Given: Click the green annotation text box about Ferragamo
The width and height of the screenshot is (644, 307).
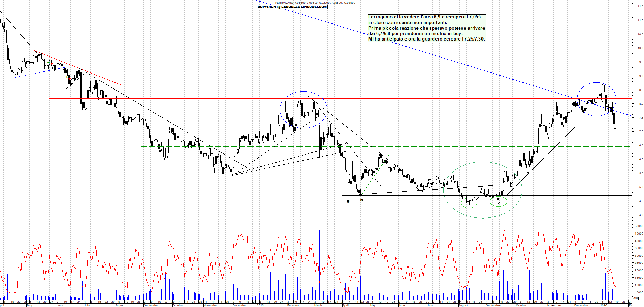Looking at the screenshot, I should (426, 28).
